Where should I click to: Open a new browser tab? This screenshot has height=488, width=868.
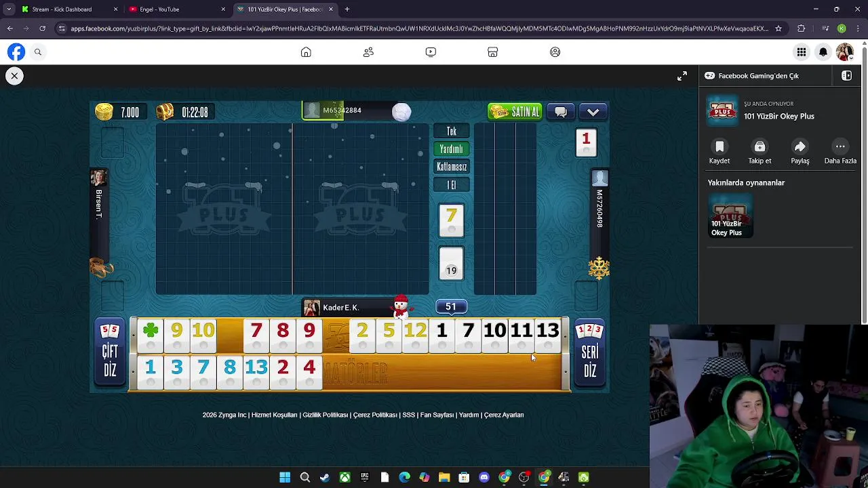click(347, 9)
